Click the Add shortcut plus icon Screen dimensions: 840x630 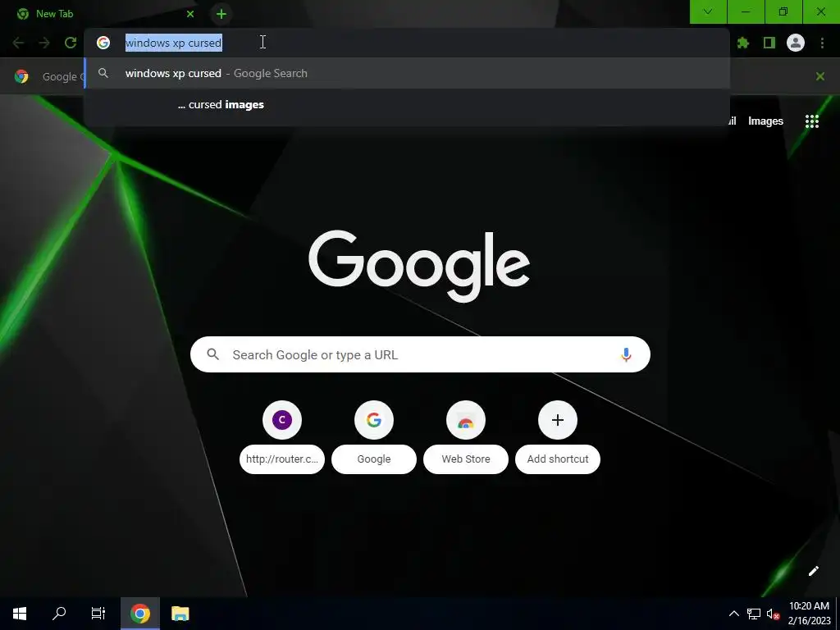click(558, 420)
